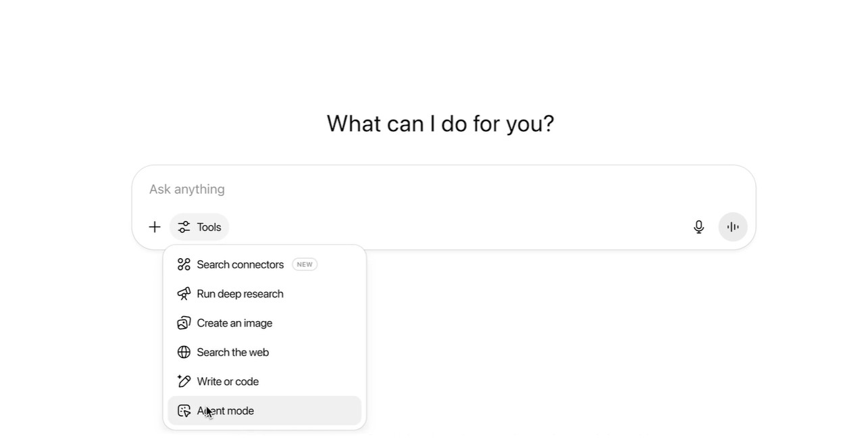
Task: Focus the Ask anything input field
Action: point(432,189)
